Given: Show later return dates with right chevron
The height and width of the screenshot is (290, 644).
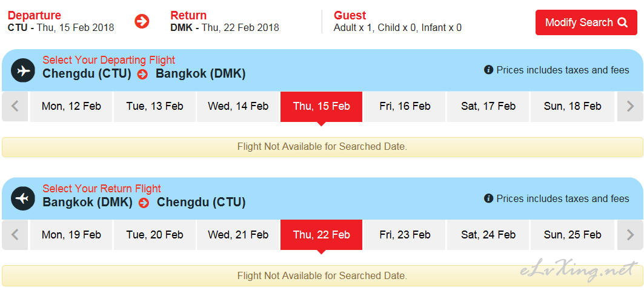Looking at the screenshot, I should click(x=630, y=235).
